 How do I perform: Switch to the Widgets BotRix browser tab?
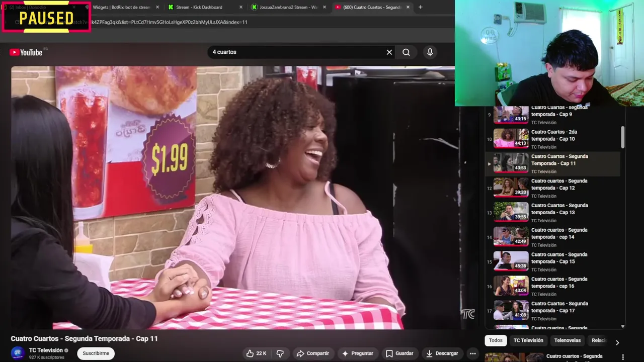click(x=121, y=7)
